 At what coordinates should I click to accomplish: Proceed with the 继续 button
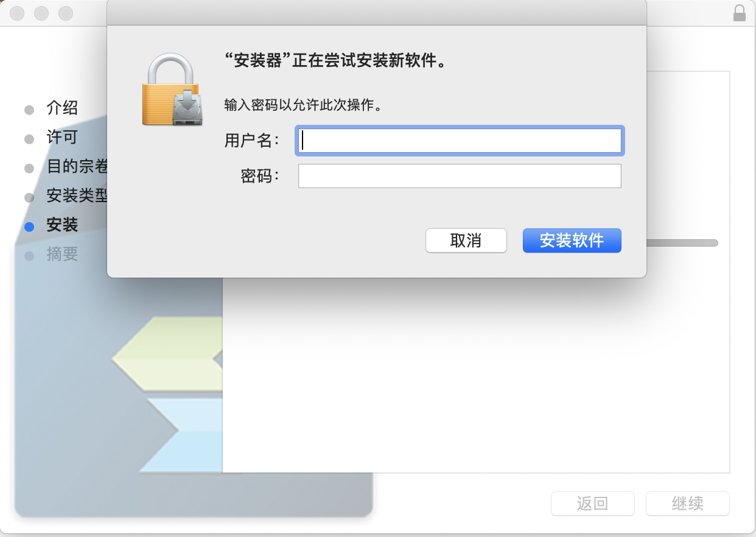688,504
